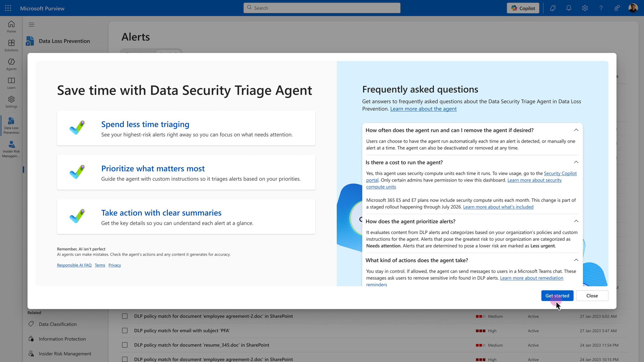Open the Terms link
The image size is (644, 362).
click(x=100, y=265)
